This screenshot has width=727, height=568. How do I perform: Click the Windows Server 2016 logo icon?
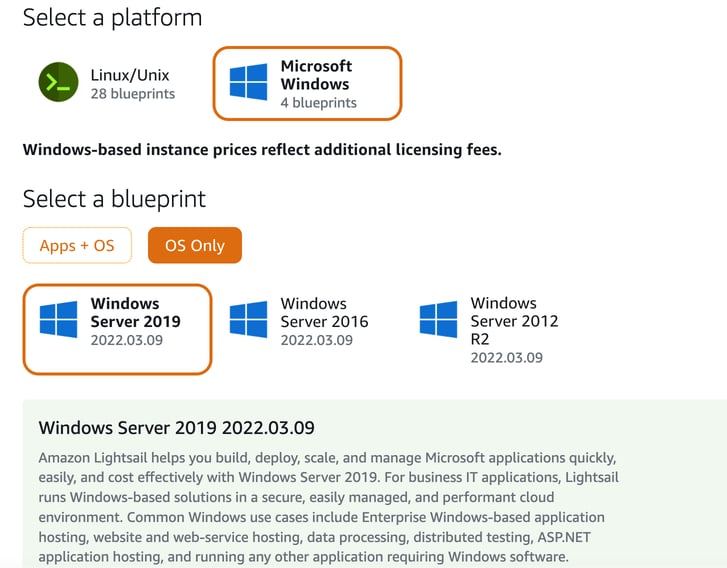[x=248, y=320]
